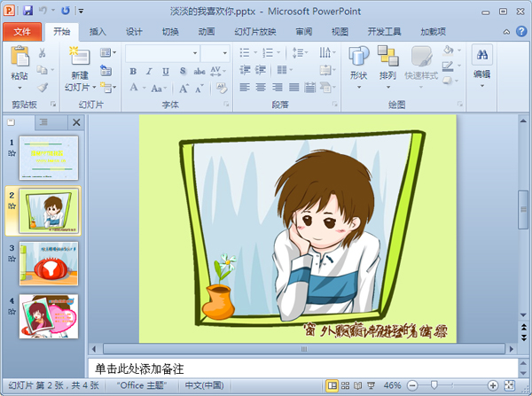
Task: Click the Undo arrow in quick access toolbar
Action: (43, 11)
